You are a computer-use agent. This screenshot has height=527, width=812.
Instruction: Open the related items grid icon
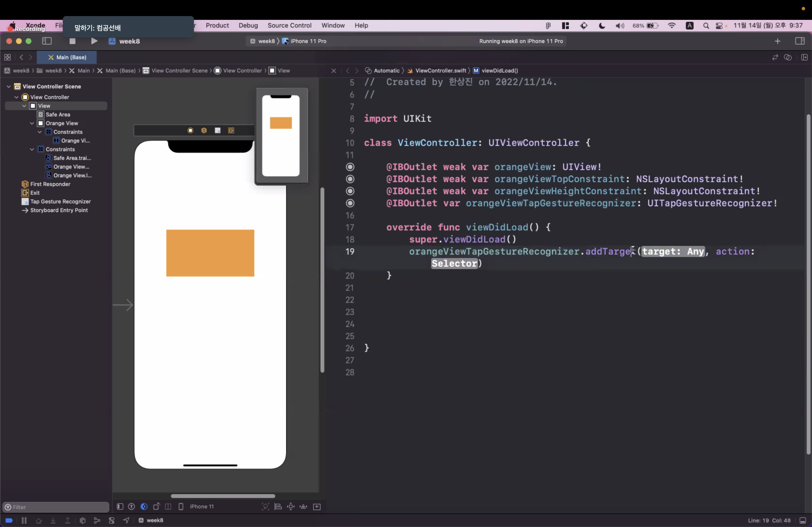click(x=8, y=57)
